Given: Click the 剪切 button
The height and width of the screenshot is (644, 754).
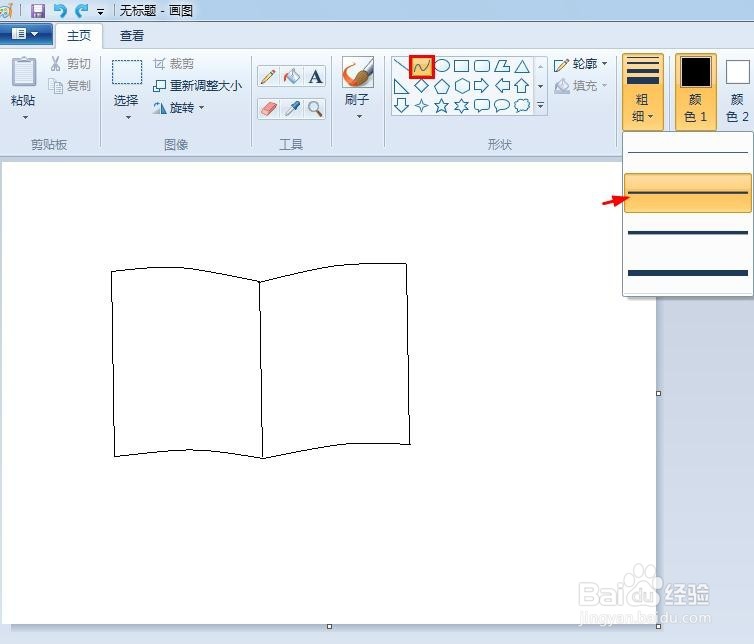Looking at the screenshot, I should (x=70, y=64).
